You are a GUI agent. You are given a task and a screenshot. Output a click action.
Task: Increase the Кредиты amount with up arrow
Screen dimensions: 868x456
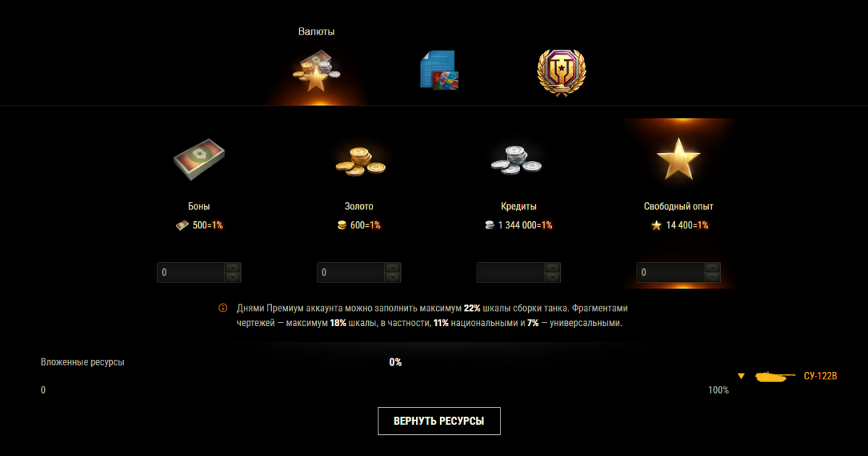point(552,268)
